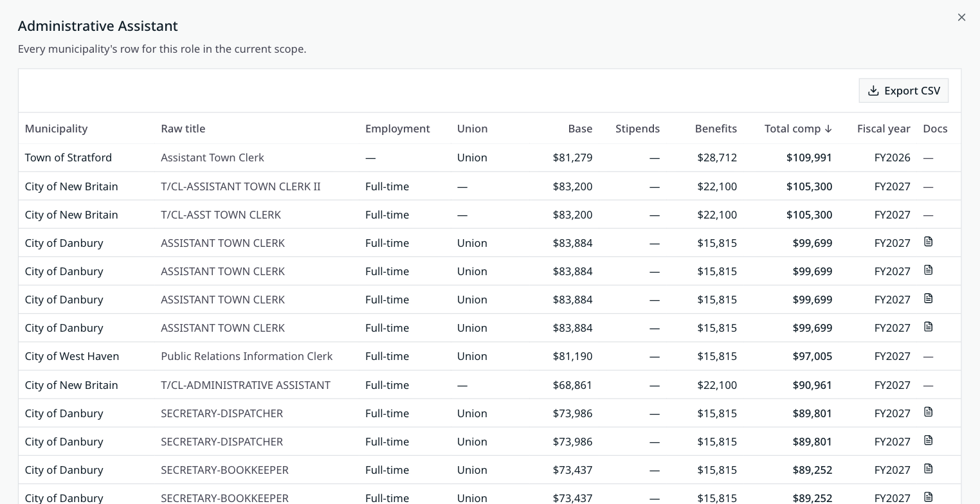This screenshot has width=980, height=504.
Task: Click the Union column header
Action: point(472,129)
